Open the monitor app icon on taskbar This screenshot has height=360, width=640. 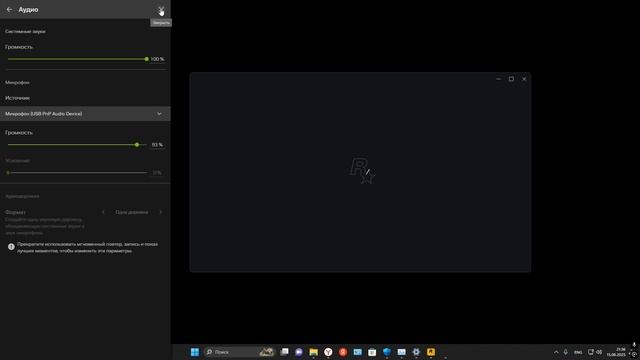click(401, 352)
